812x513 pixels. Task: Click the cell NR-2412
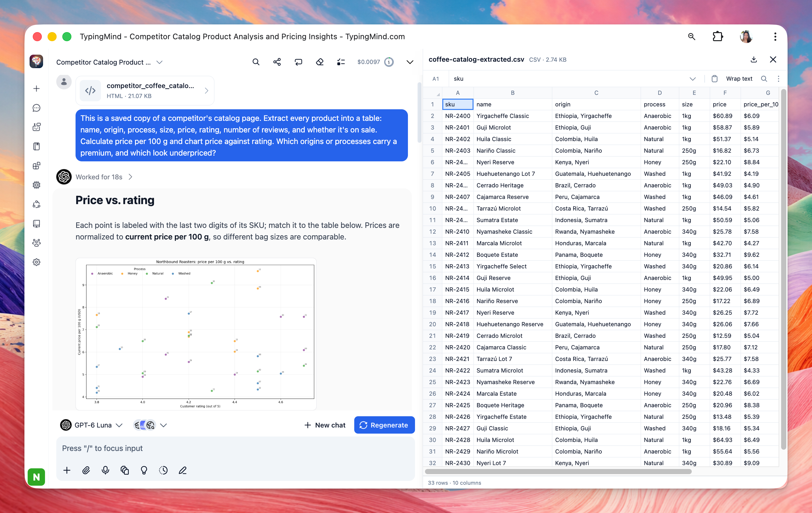click(457, 255)
